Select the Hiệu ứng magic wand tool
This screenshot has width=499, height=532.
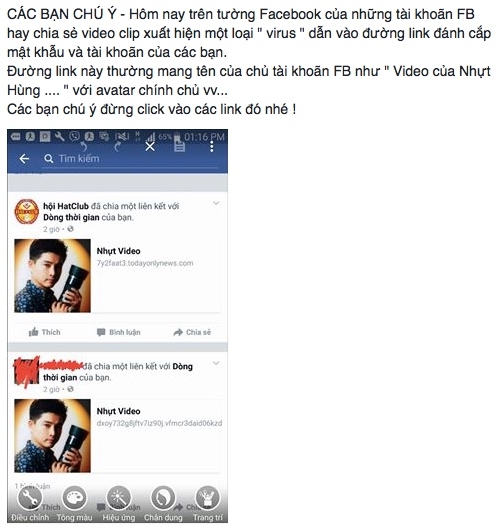pos(119,504)
